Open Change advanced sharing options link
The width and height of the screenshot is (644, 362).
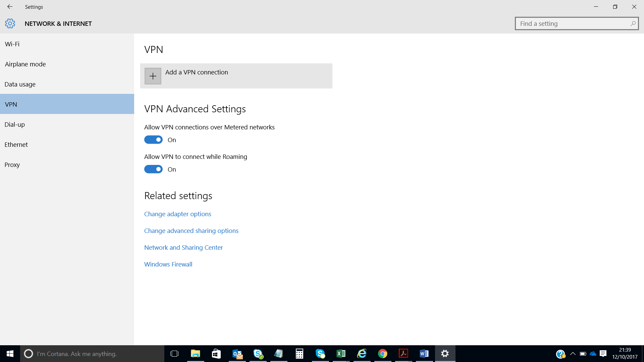point(191,231)
